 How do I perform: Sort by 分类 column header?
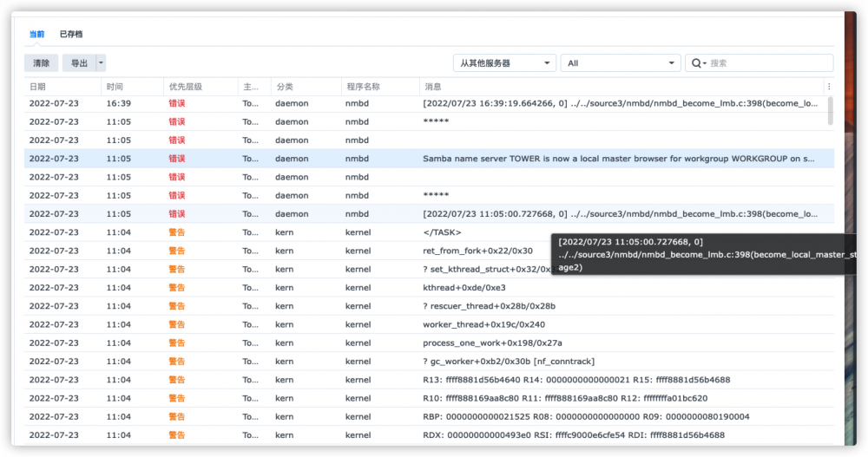tap(306, 87)
